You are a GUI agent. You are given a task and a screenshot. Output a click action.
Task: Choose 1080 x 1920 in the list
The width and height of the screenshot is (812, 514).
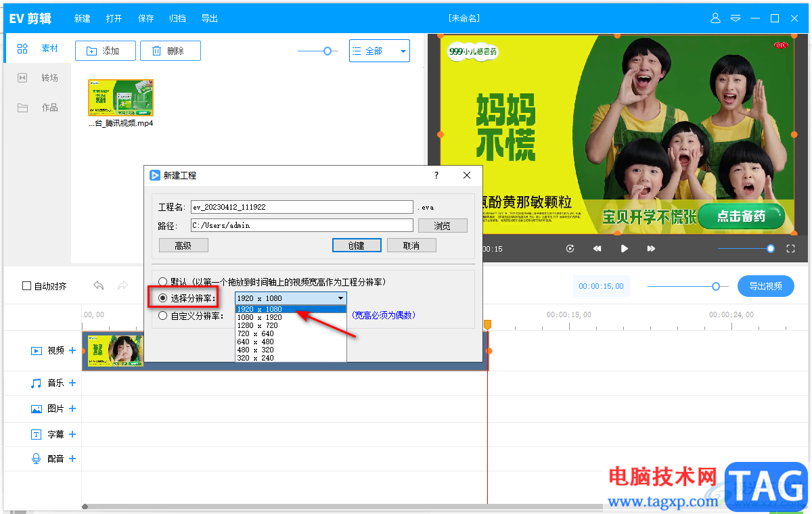291,317
